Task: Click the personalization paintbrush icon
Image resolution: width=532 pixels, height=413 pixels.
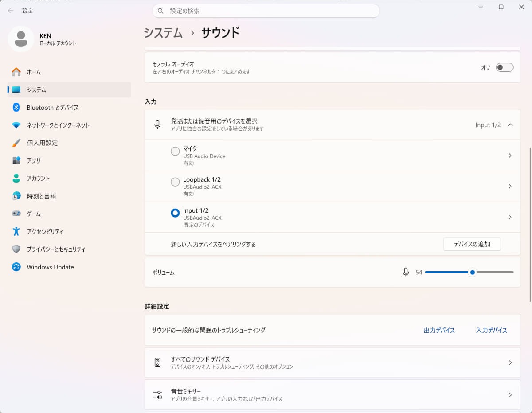Action: point(16,143)
